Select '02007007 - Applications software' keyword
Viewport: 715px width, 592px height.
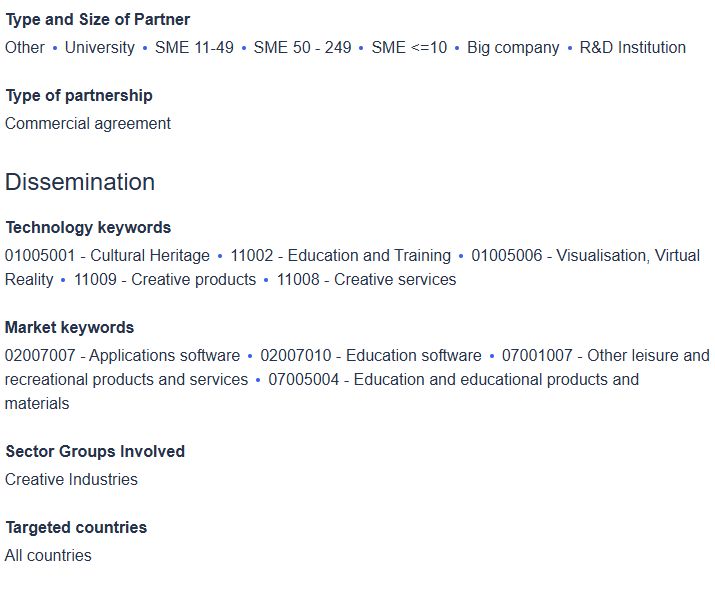tap(122, 355)
